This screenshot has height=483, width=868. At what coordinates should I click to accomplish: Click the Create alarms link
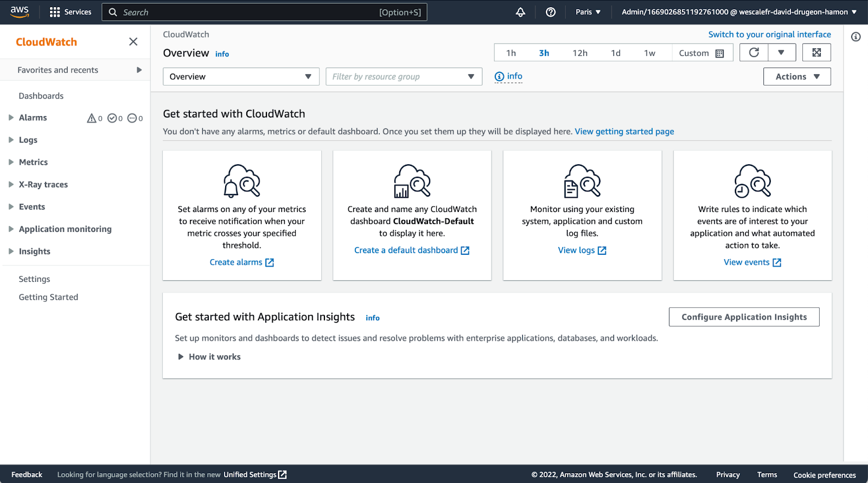[242, 262]
